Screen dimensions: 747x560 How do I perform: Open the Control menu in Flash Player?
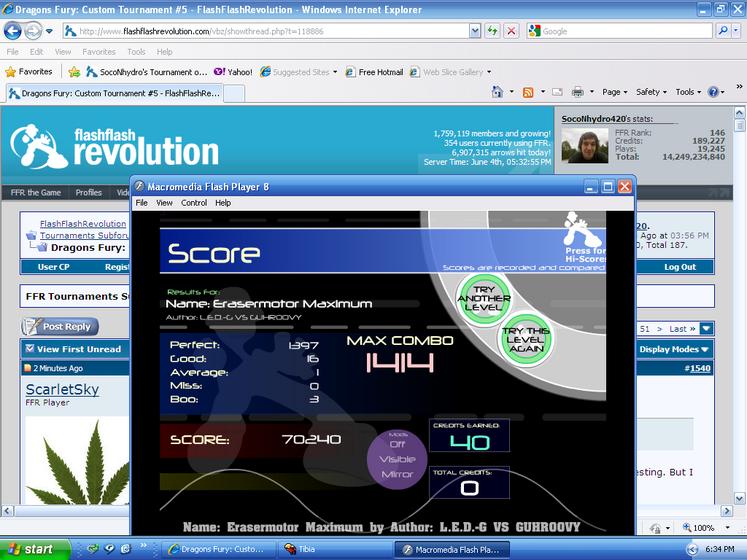click(x=193, y=203)
